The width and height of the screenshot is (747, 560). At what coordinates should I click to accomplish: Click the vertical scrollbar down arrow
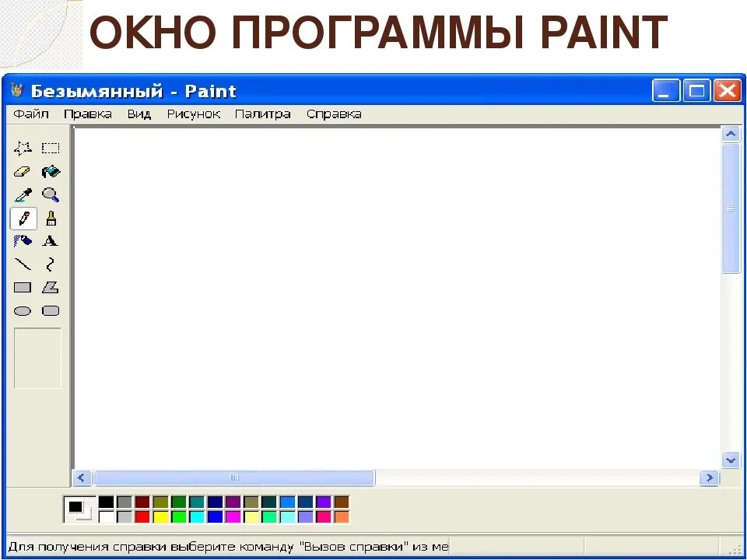[x=731, y=460]
